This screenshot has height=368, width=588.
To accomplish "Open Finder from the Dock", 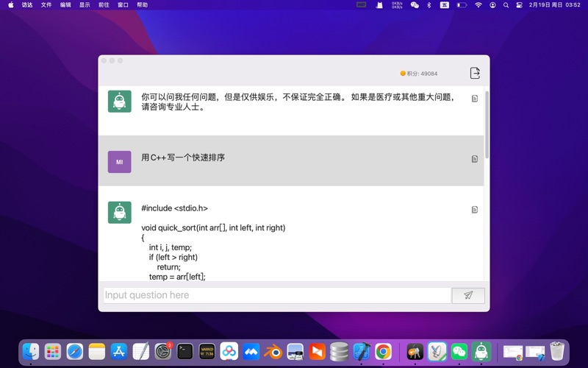I will (30, 352).
